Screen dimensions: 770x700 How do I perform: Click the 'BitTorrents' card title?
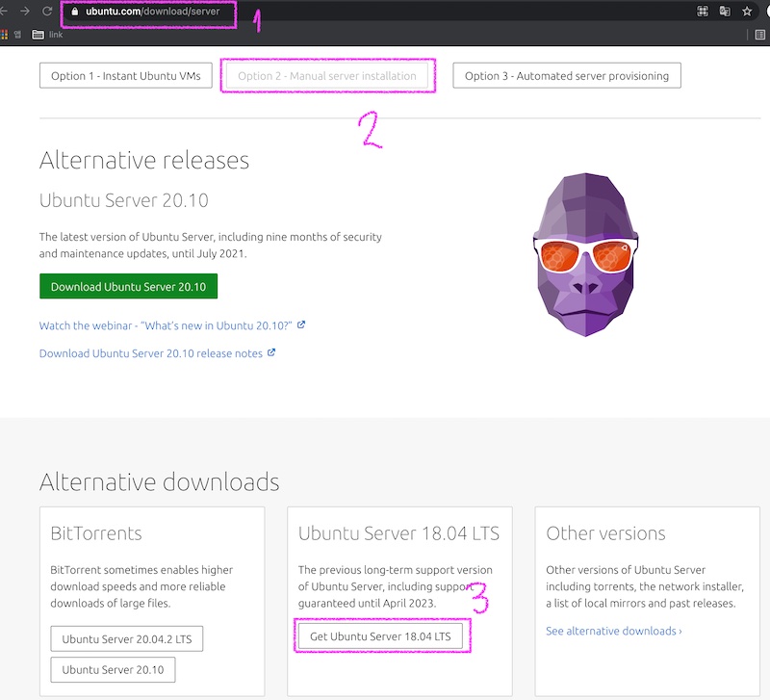(x=96, y=533)
